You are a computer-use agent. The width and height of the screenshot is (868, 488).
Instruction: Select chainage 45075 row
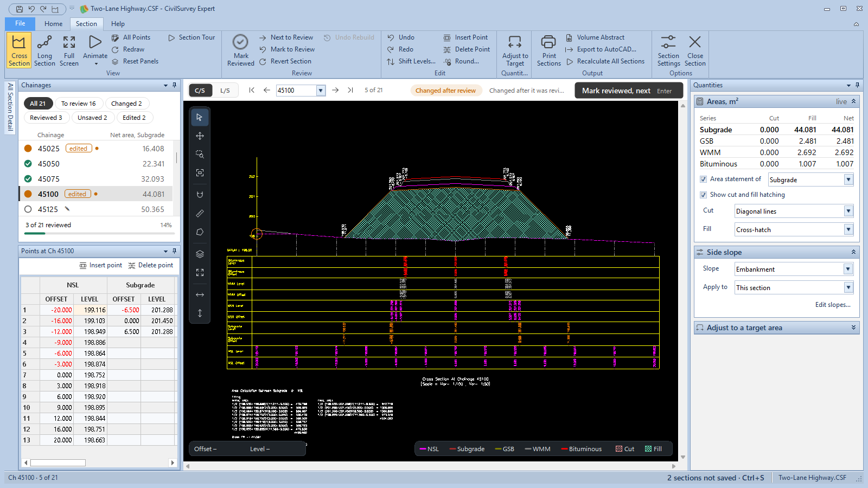[x=96, y=179]
